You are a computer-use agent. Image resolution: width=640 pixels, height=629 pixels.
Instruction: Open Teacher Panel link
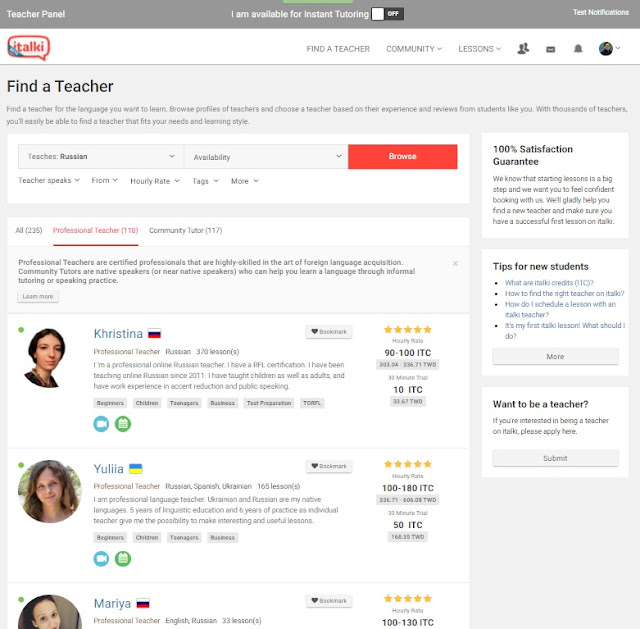pyautogui.click(x=36, y=14)
